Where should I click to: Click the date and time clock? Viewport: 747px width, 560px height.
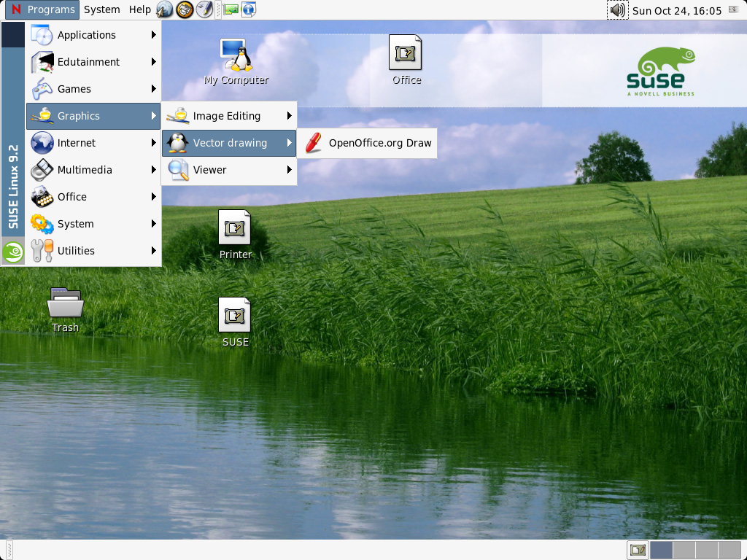tap(676, 10)
